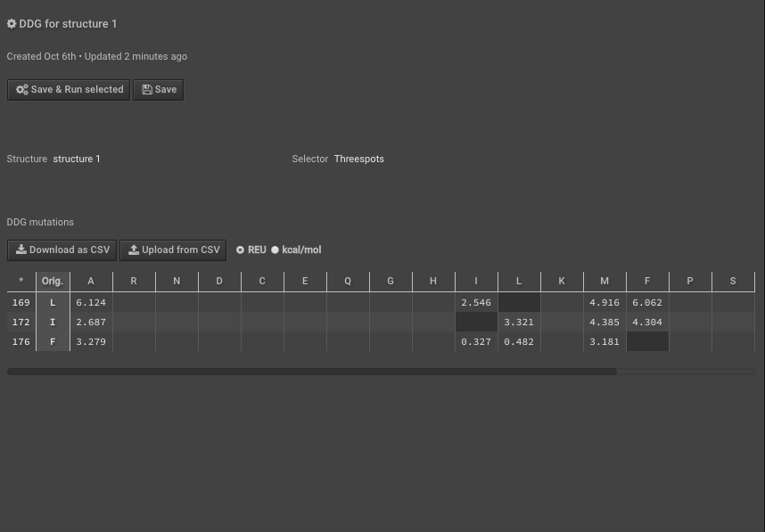This screenshot has width=765, height=532.
Task: Click column header M
Action: [605, 282]
